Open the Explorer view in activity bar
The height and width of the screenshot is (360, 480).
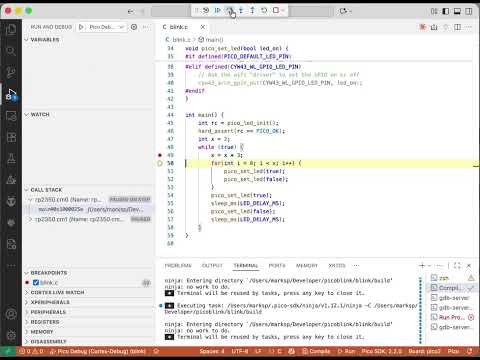(x=11, y=30)
